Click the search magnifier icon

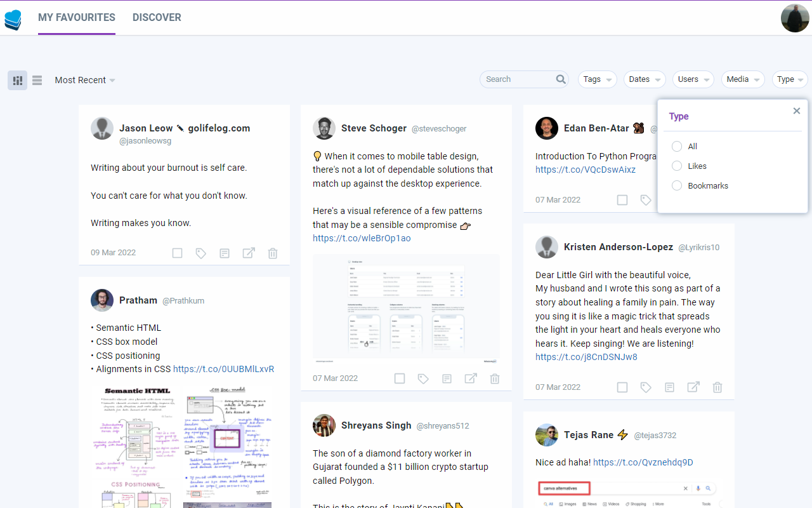[x=560, y=79]
